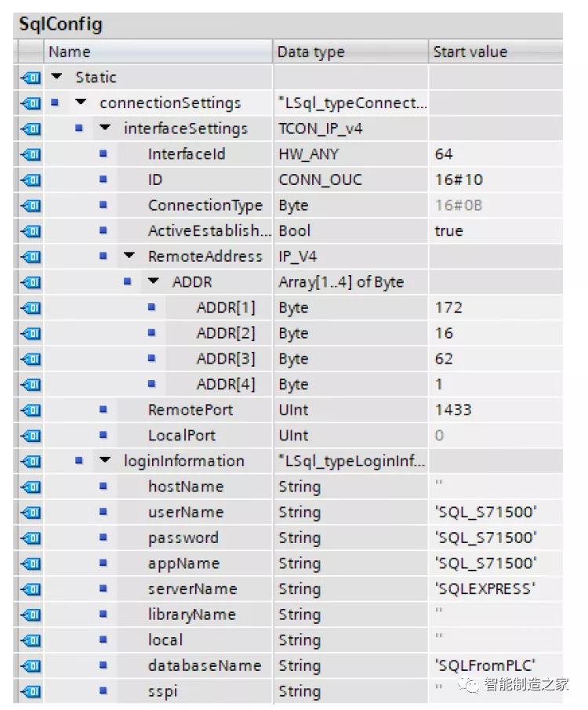
Task: Click the tag icon in the userName row
Action: 31,513
